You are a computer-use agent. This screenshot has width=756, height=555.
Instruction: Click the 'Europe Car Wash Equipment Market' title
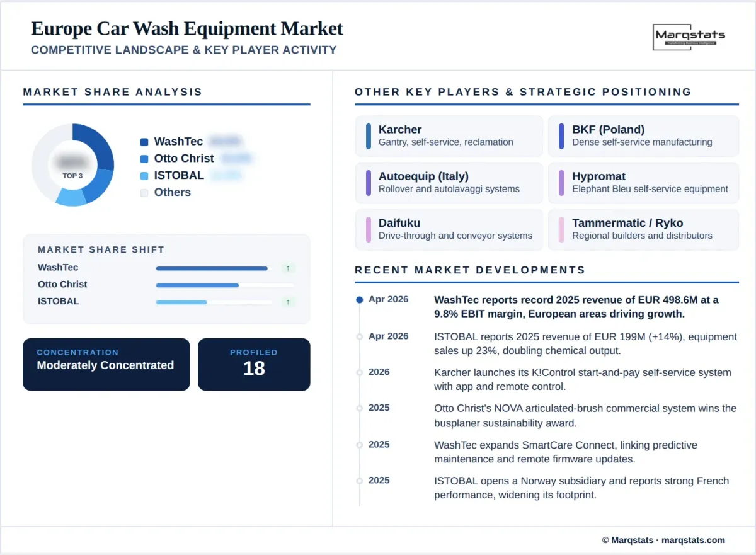click(187, 29)
